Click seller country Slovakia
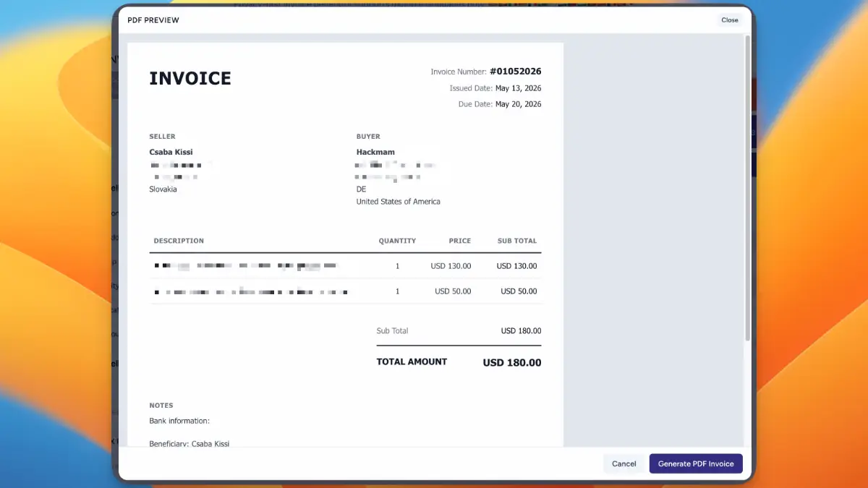This screenshot has width=868, height=488. click(163, 189)
